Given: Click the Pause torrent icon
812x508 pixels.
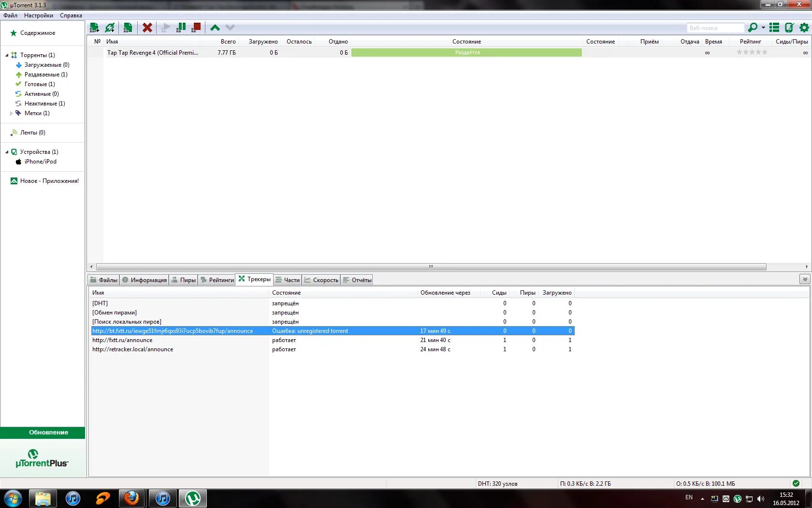Looking at the screenshot, I should point(181,28).
